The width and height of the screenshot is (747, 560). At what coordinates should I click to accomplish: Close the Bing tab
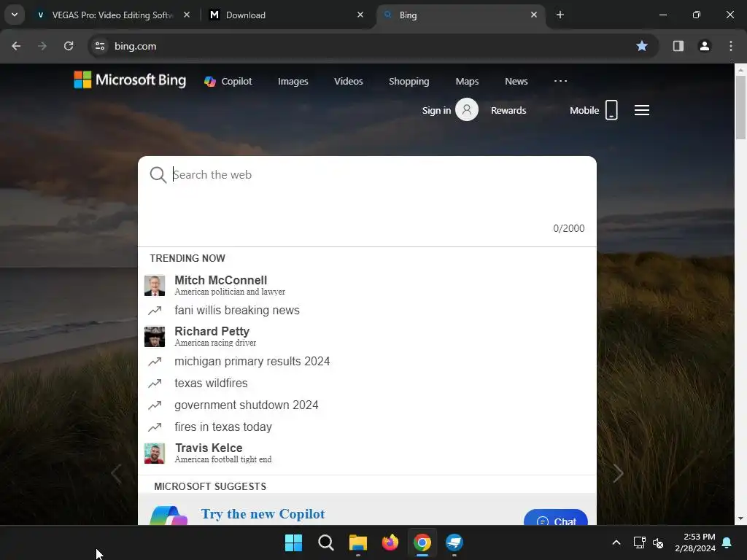(533, 15)
